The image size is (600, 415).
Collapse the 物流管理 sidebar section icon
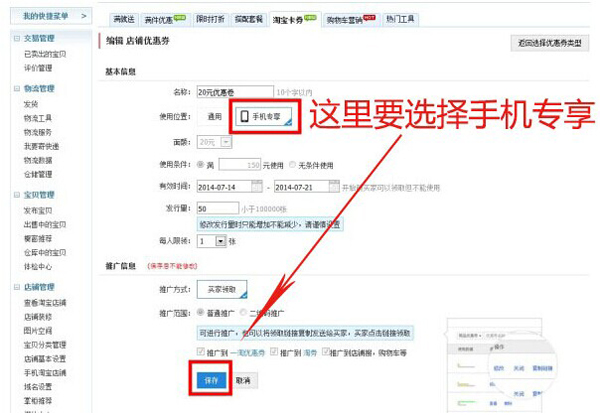tap(17, 89)
